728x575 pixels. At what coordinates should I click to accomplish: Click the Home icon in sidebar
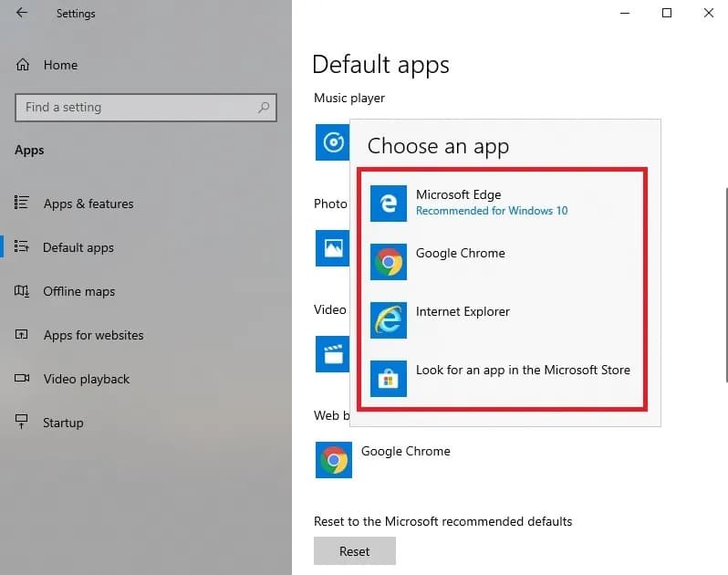[x=24, y=66]
